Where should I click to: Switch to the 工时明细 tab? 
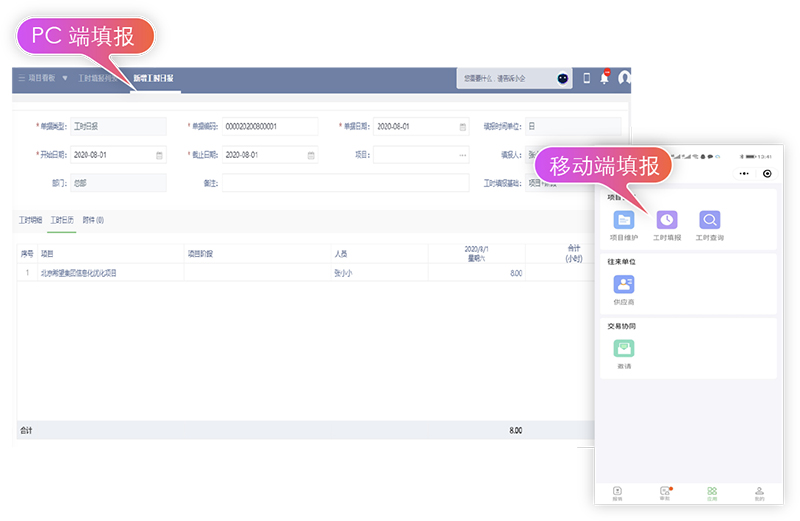point(31,220)
